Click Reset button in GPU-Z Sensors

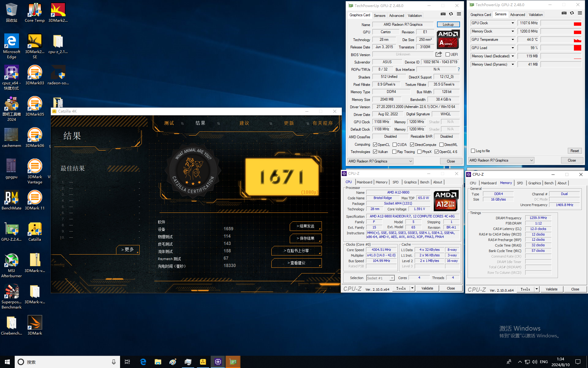point(575,151)
